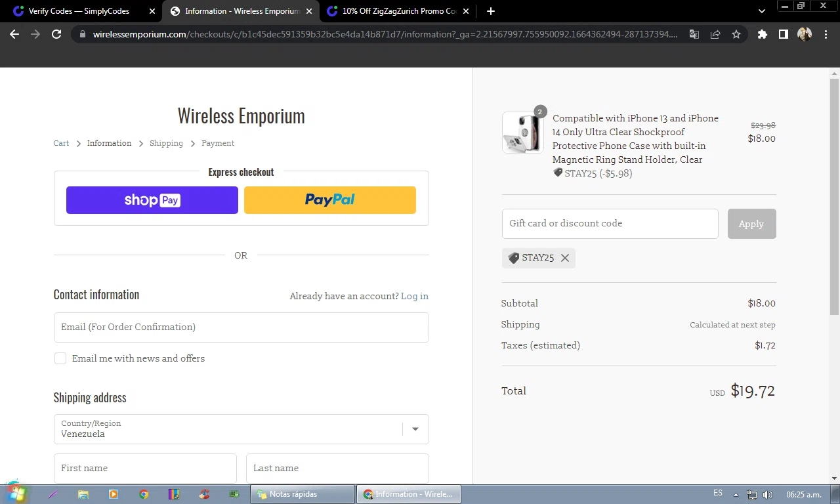Open the network tray icon
The height and width of the screenshot is (504, 840).
coord(752,495)
